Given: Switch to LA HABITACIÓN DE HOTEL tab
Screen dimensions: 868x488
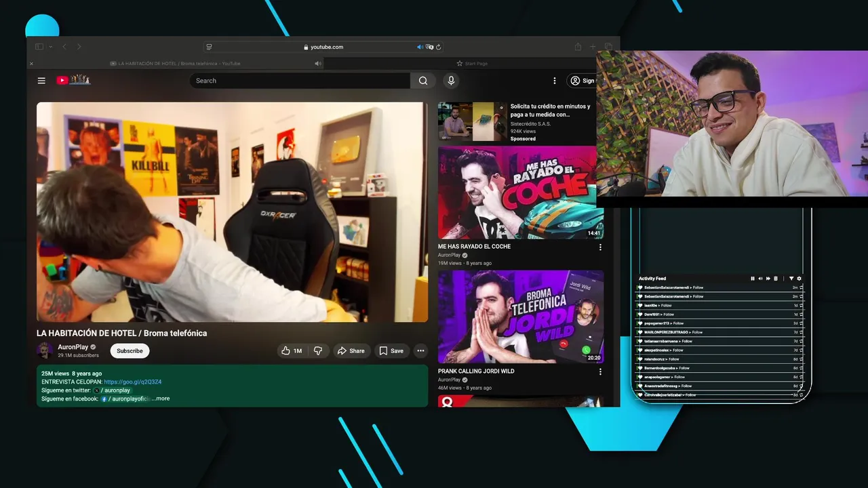Looking at the screenshot, I should click(175, 64).
